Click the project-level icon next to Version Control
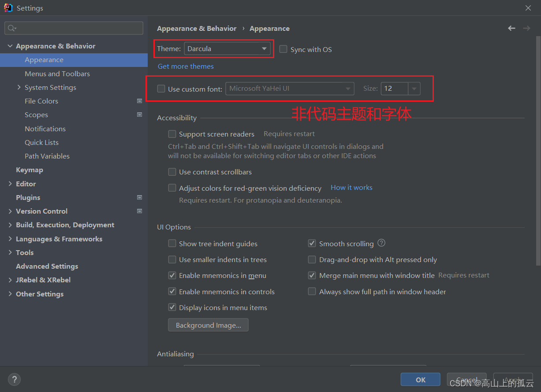 pyautogui.click(x=139, y=211)
